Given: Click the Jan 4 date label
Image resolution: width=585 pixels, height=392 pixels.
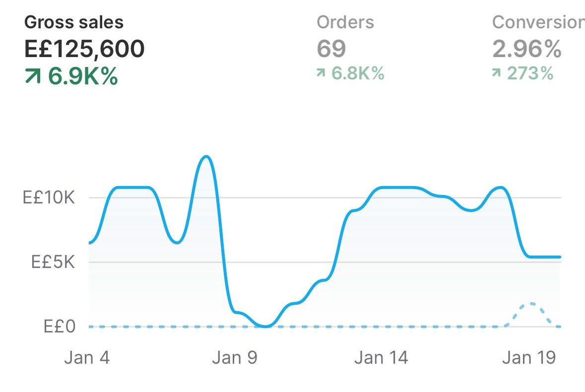Looking at the screenshot, I should tap(87, 357).
